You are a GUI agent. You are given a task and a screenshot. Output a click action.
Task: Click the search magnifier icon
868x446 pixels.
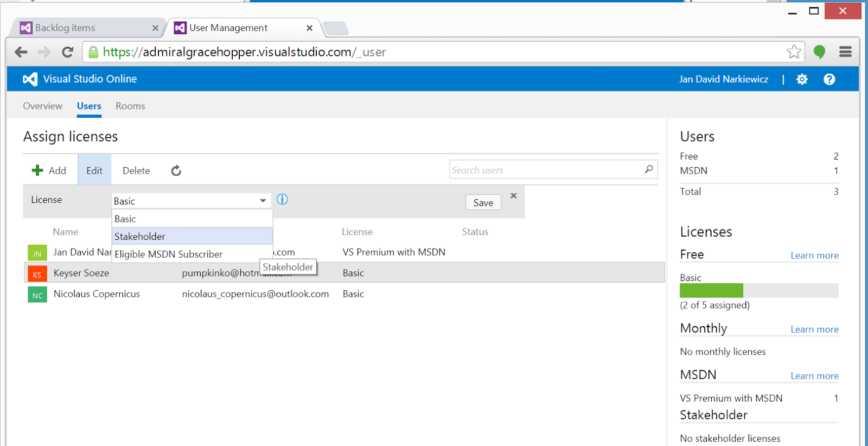tap(649, 169)
